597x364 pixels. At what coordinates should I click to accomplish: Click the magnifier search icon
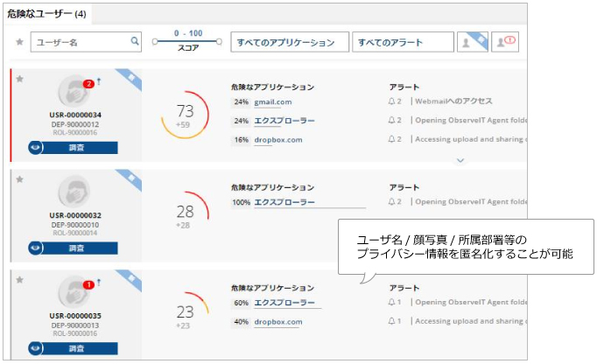[x=135, y=41]
